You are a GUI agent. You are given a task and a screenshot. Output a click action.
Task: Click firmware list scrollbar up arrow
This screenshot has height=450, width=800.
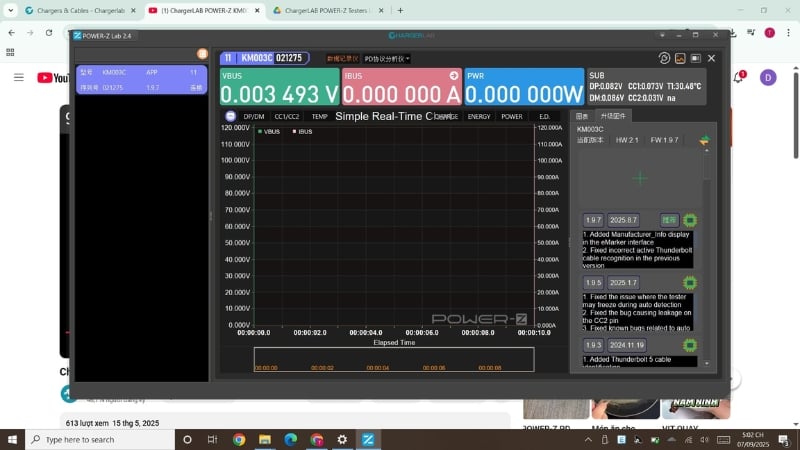click(x=707, y=151)
